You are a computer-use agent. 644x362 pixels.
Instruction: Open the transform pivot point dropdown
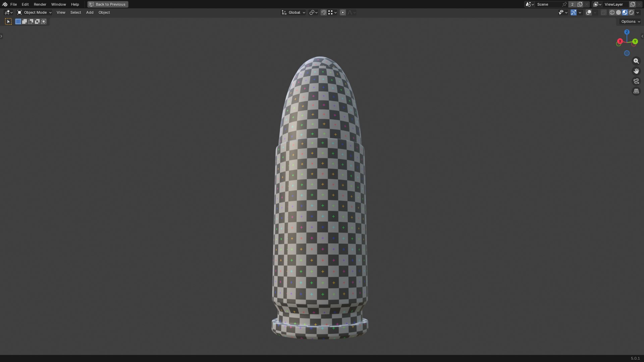313,12
